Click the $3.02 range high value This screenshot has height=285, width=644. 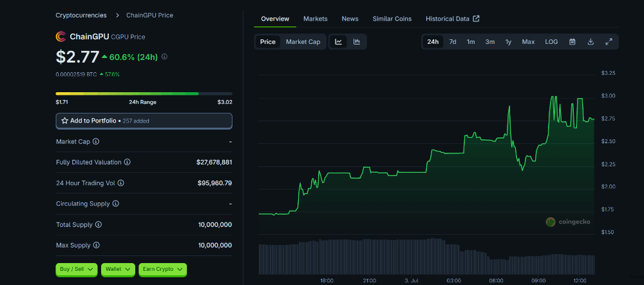[x=225, y=102]
